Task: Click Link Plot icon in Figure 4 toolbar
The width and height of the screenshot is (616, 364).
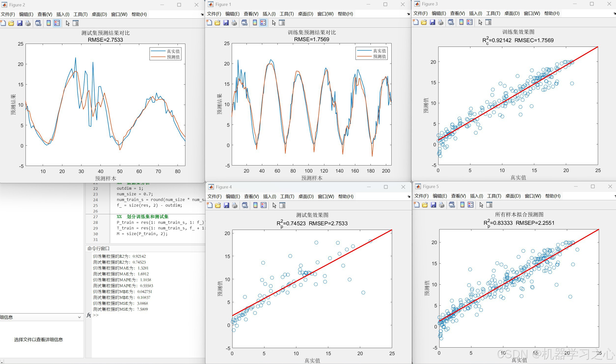Action: tap(245, 205)
